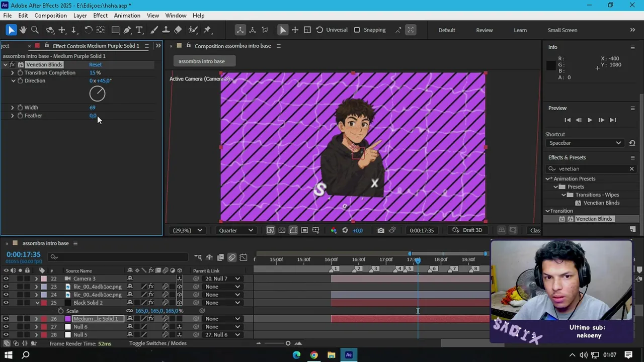This screenshot has width=644, height=362.
Task: Switch to Small Screen workspace
Action: 562,30
